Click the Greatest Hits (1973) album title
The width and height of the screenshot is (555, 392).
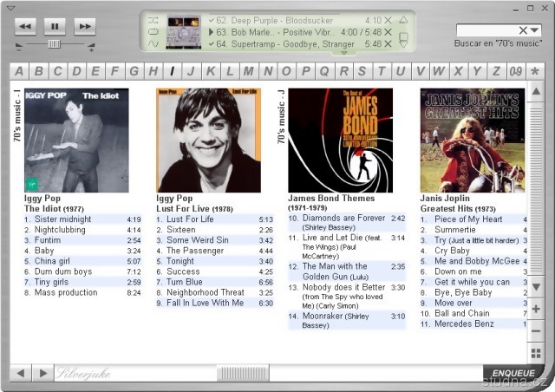(458, 208)
